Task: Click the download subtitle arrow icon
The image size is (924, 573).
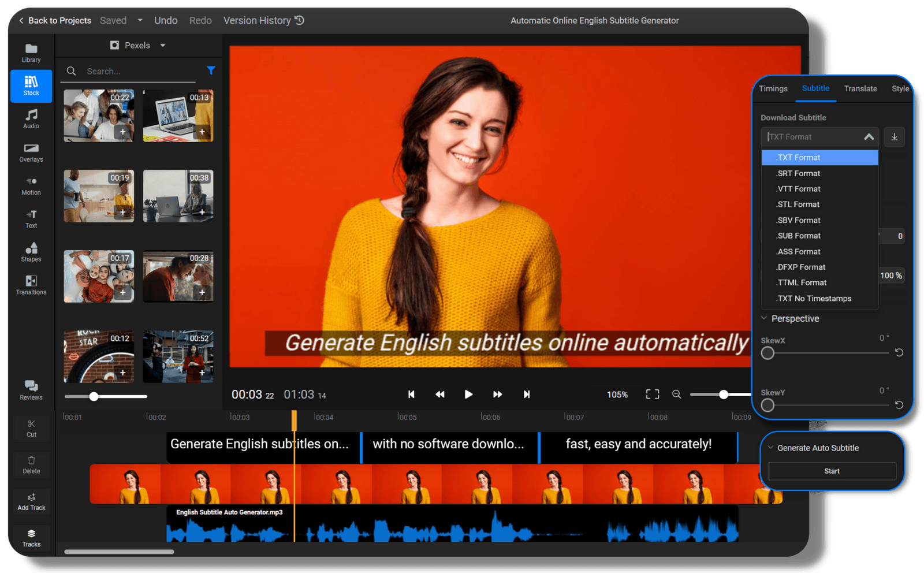Action: 894,137
